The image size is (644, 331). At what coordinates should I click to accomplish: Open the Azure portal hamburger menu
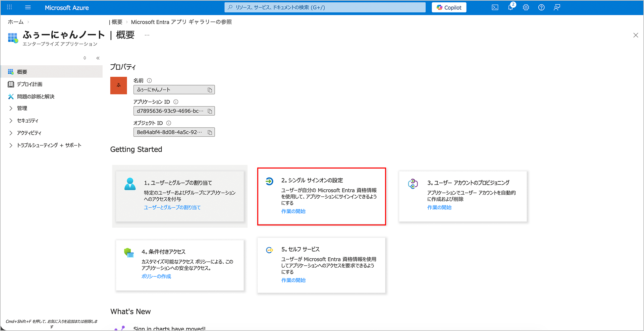[28, 7]
